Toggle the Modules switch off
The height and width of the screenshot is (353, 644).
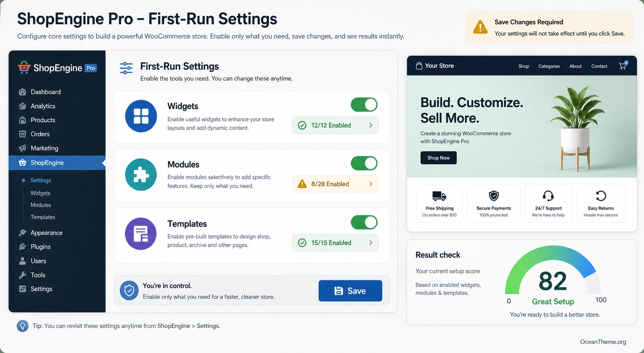point(364,163)
